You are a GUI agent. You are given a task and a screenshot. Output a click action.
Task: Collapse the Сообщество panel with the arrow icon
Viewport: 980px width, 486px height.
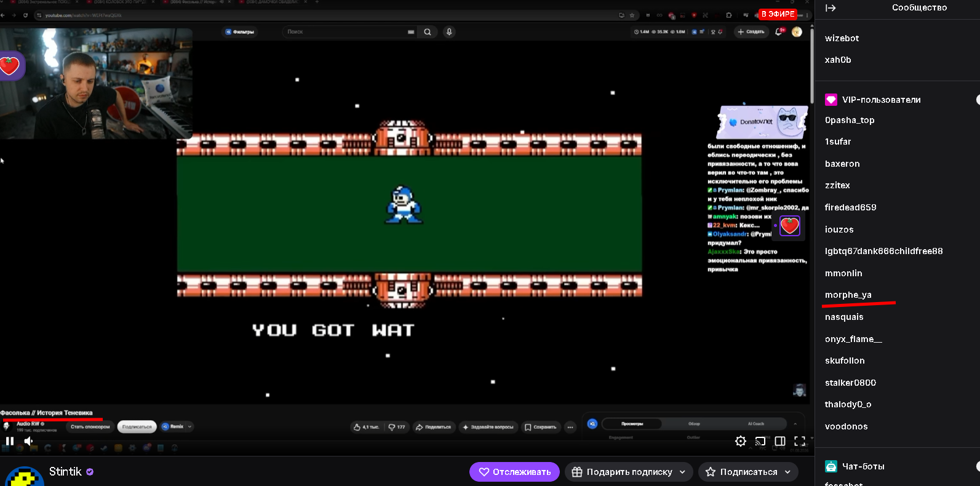[x=831, y=8]
